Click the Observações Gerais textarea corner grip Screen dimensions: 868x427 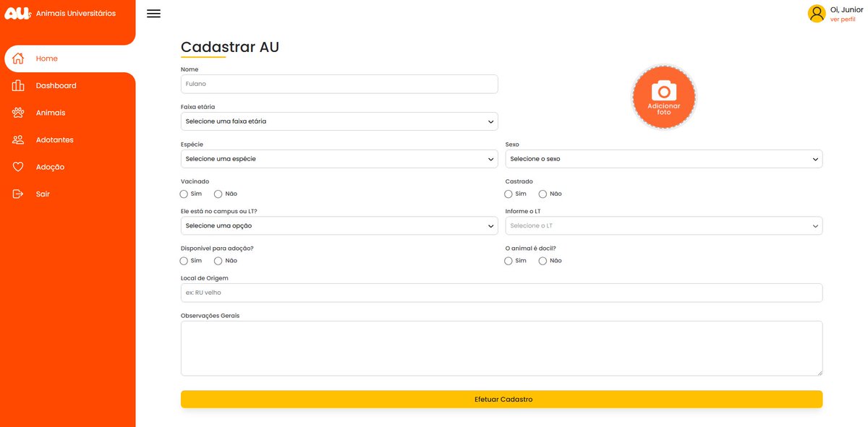pyautogui.click(x=819, y=372)
